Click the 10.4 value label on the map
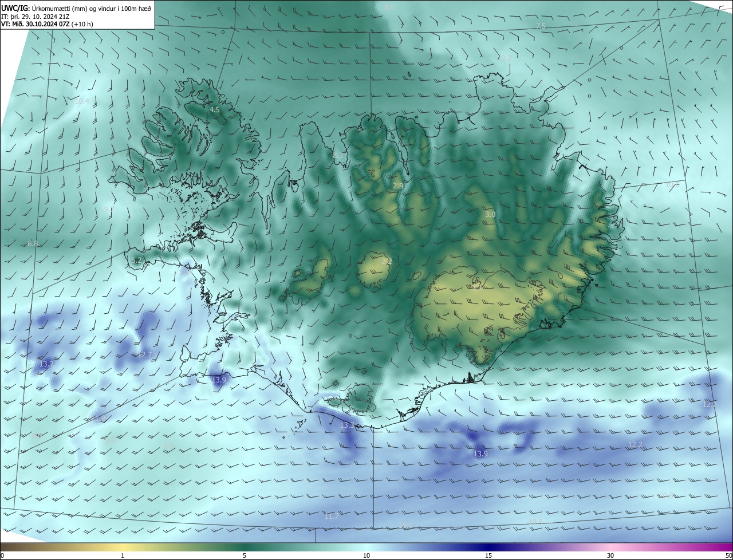This screenshot has height=560, width=733. click(82, 101)
